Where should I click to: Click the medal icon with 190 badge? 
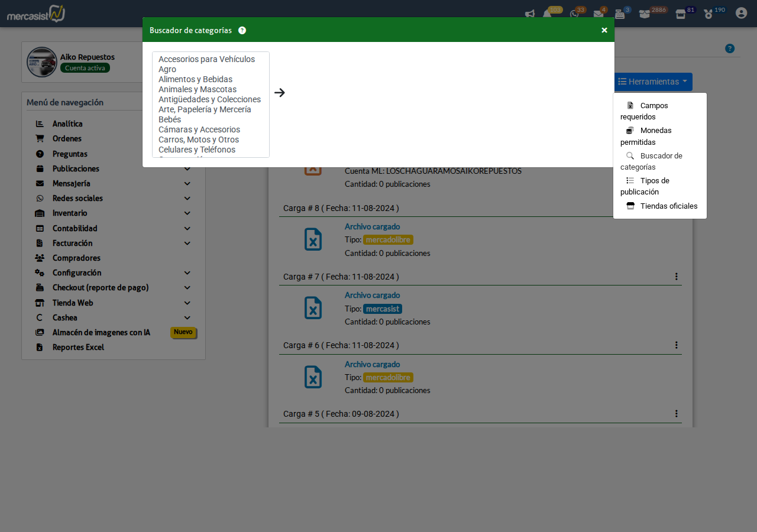[x=708, y=14]
